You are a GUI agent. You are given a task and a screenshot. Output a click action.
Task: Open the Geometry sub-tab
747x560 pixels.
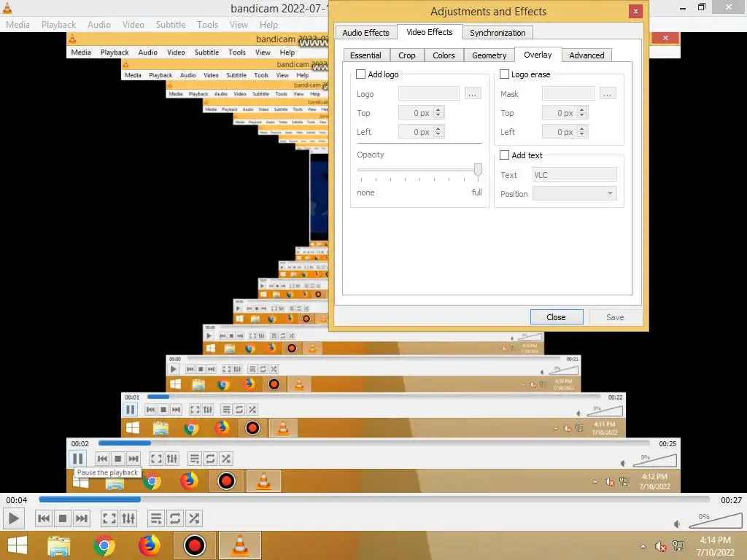click(x=489, y=55)
